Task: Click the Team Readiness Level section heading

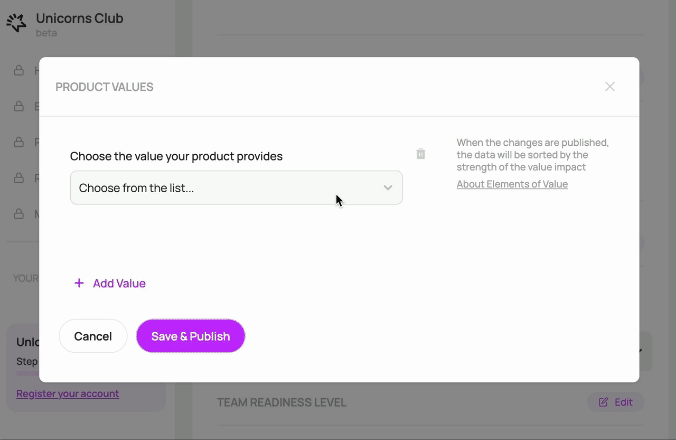Action: tap(281, 402)
